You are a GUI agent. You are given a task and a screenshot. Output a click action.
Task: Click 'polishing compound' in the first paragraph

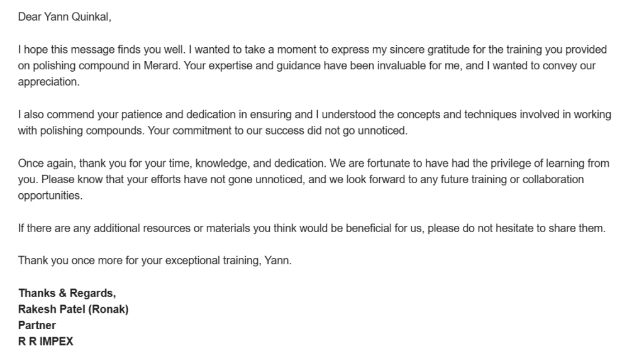(81, 66)
